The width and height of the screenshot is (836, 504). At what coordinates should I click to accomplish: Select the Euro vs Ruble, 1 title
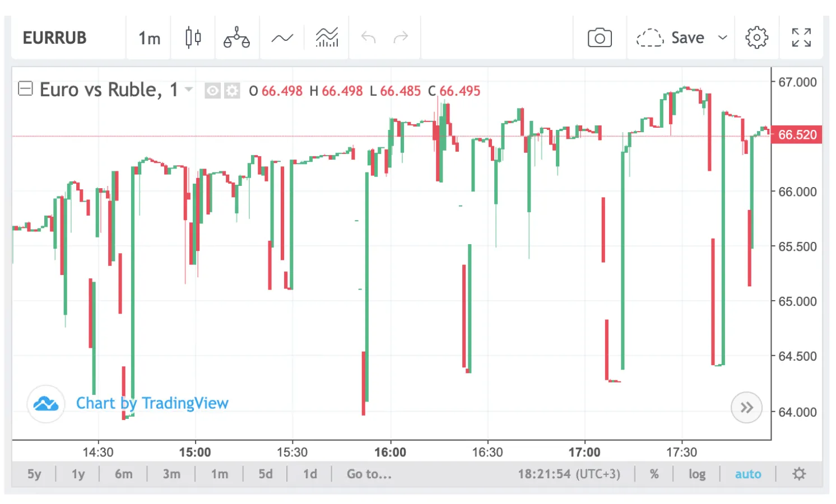[x=109, y=90]
